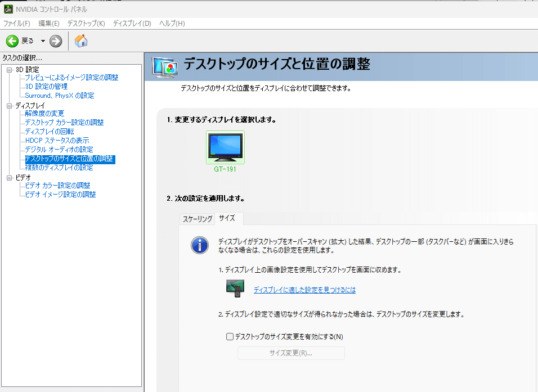
Task: Open デジタル オーディオの設定 page
Action: (x=59, y=150)
